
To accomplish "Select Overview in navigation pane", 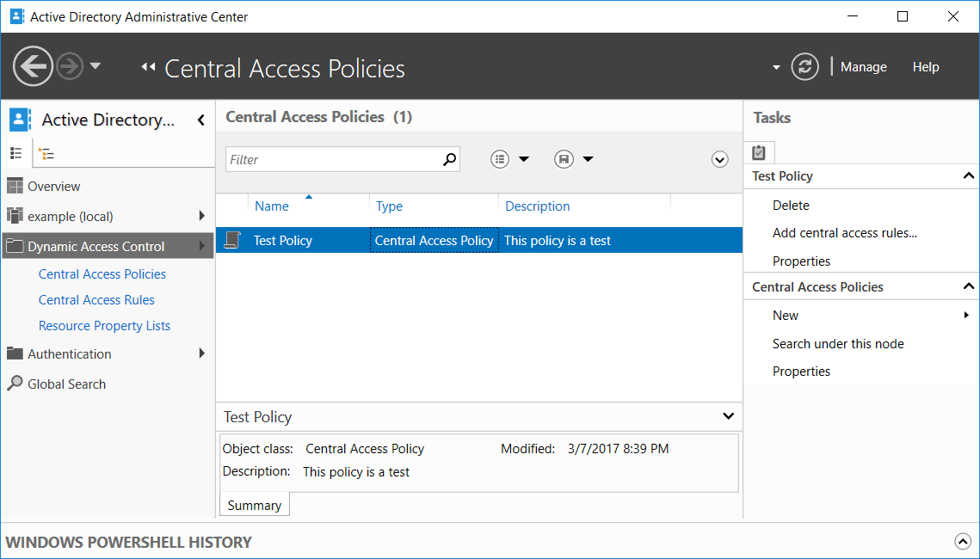I will [53, 186].
